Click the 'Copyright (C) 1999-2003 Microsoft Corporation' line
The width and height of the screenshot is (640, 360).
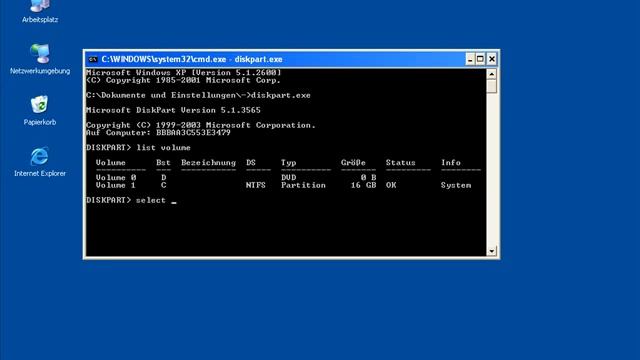coord(201,125)
